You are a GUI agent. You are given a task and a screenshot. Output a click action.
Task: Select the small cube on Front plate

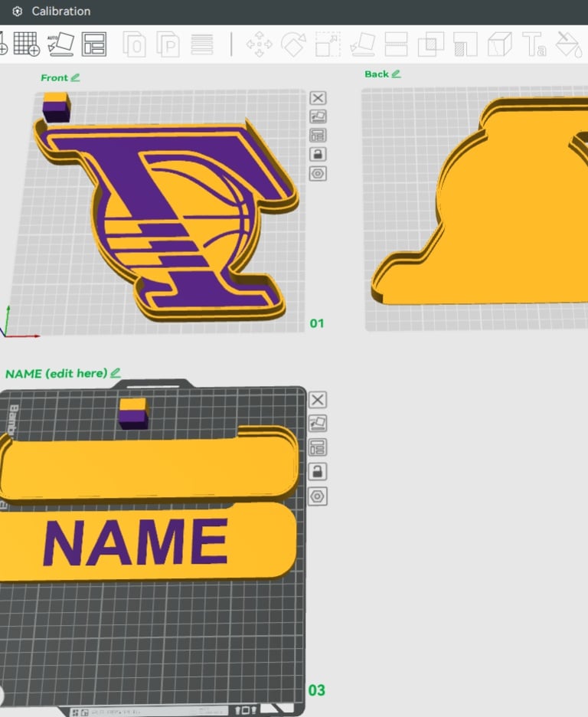[x=56, y=107]
